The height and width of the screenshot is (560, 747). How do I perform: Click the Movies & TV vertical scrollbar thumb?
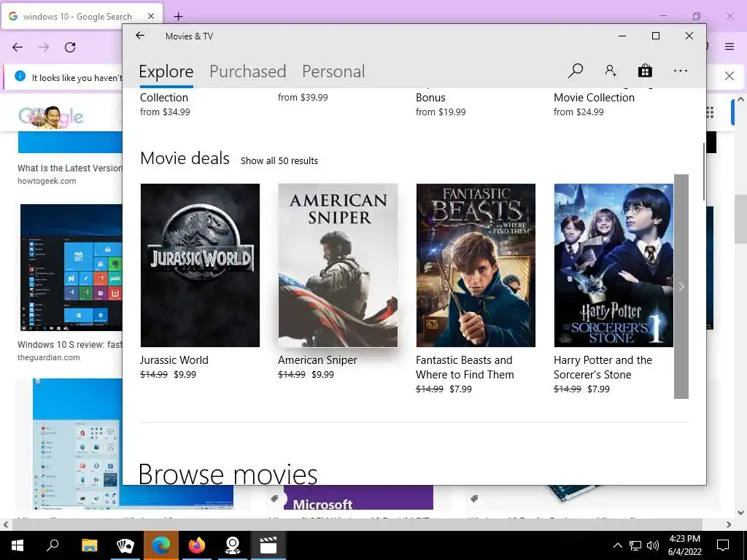703,171
